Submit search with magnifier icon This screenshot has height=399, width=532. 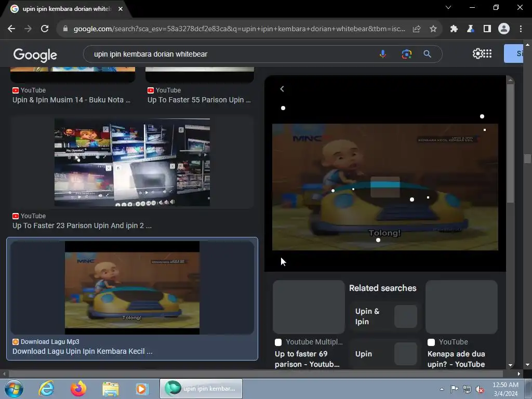[427, 54]
